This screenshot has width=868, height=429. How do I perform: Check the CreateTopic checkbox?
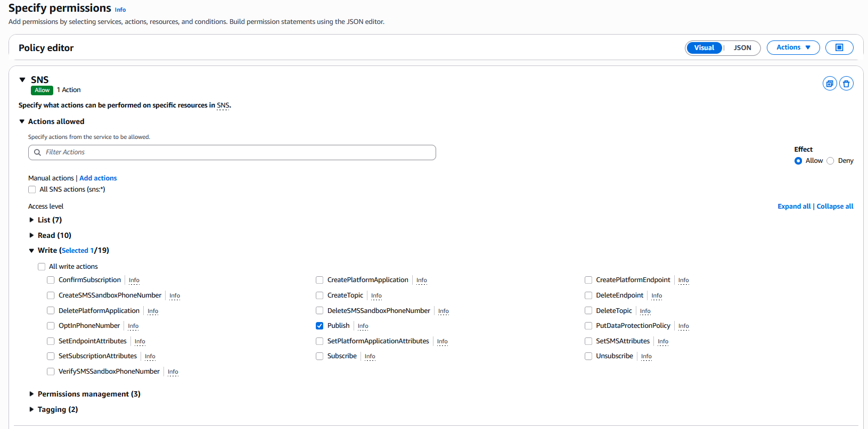(x=320, y=295)
